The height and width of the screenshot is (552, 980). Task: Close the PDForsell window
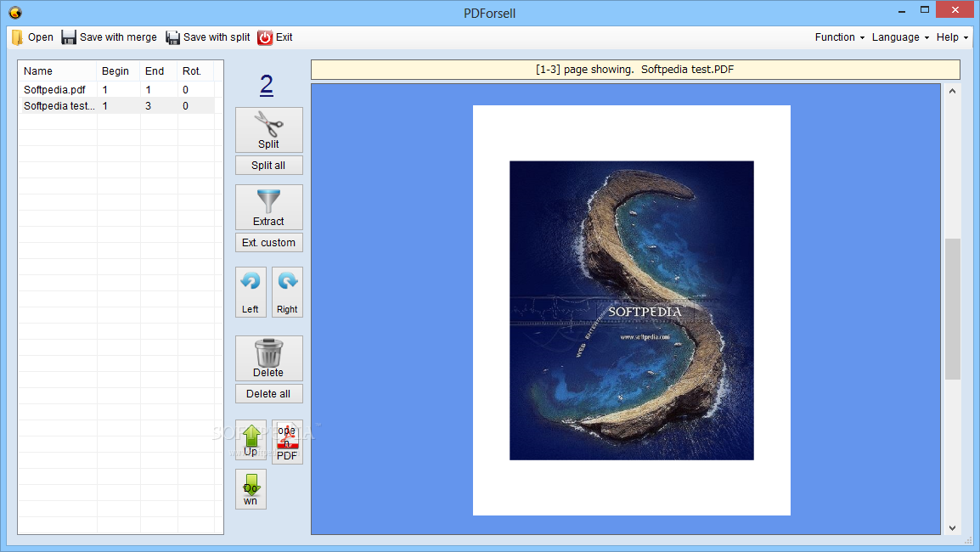pyautogui.click(x=955, y=10)
